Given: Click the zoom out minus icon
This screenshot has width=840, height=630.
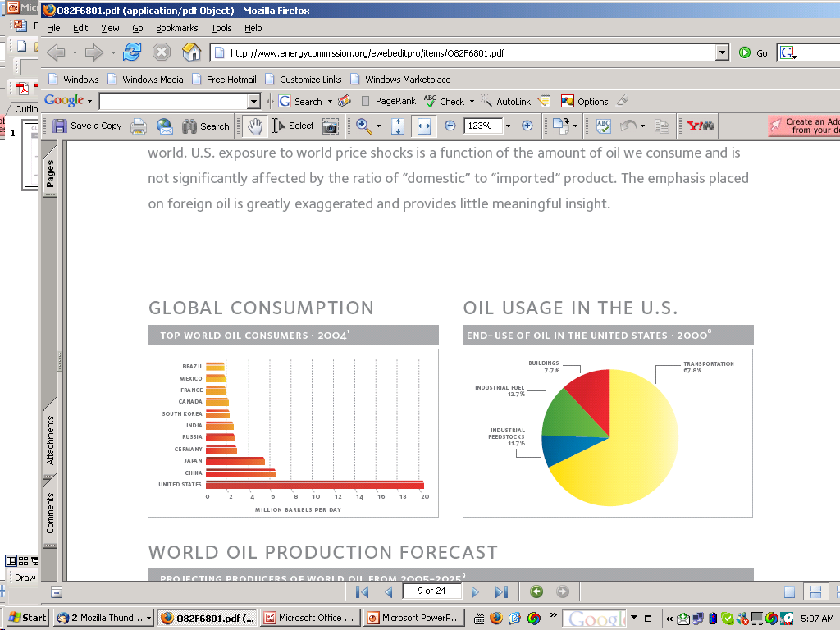Looking at the screenshot, I should [450, 126].
